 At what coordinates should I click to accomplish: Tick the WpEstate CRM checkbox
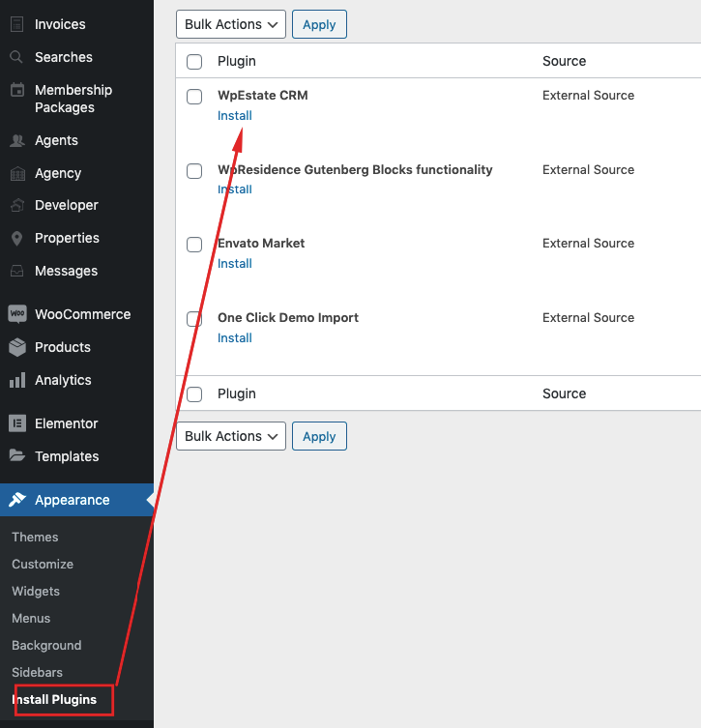pos(194,97)
